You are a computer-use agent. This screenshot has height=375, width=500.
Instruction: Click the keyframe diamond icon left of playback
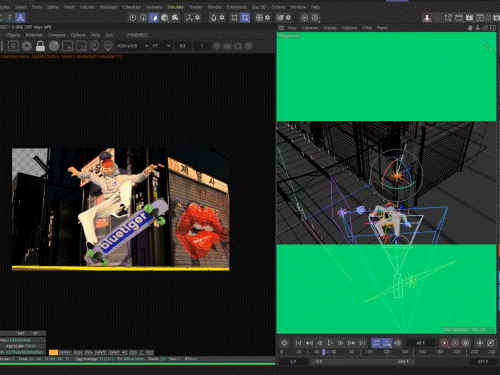pos(284,343)
